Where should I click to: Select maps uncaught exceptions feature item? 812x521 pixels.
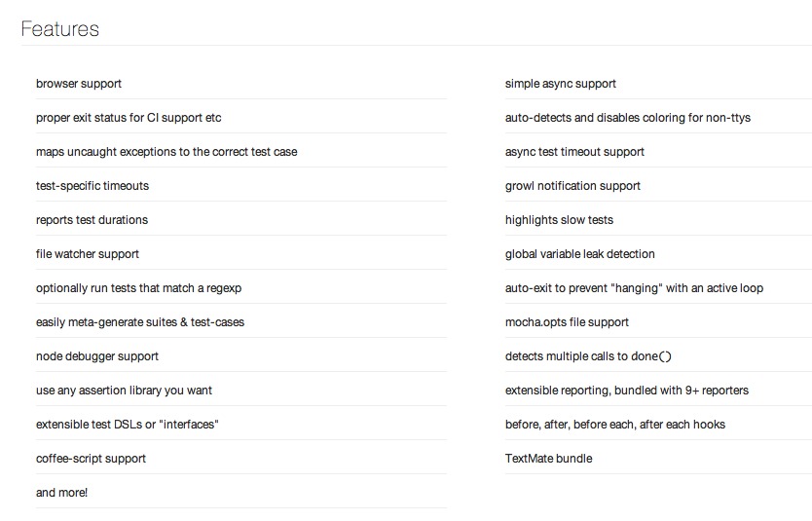(166, 152)
